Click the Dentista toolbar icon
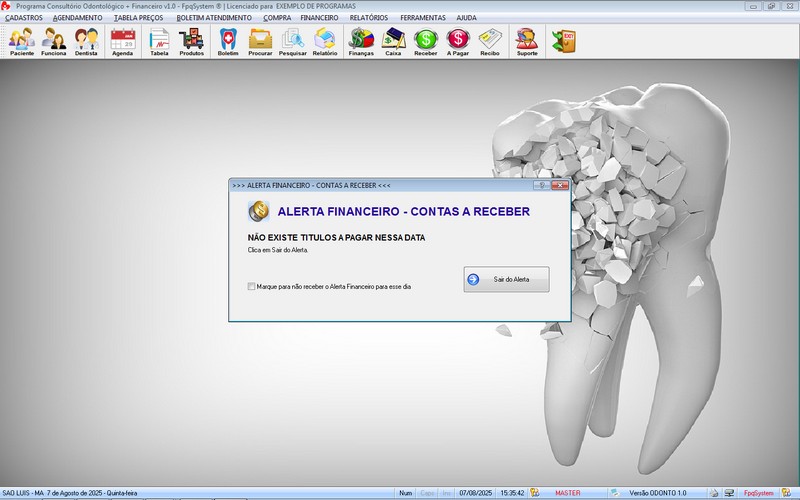 point(86,42)
